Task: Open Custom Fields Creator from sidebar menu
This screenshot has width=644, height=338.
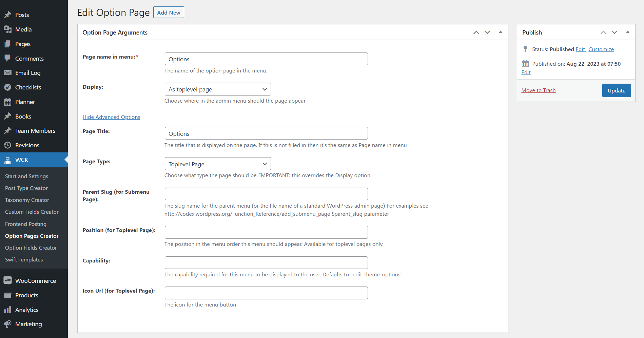Action: [32, 212]
